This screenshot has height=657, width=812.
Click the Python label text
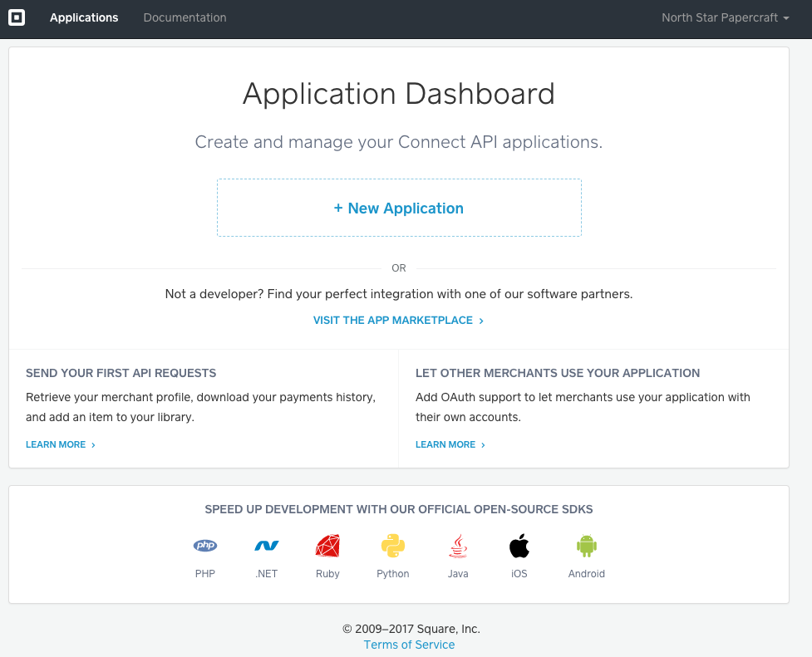click(x=393, y=574)
